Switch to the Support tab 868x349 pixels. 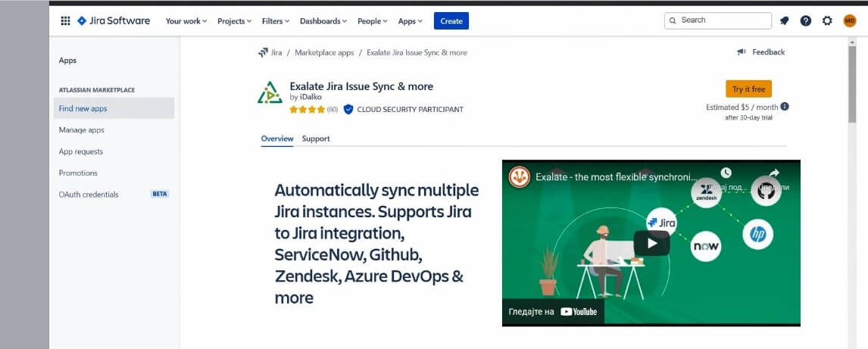316,139
